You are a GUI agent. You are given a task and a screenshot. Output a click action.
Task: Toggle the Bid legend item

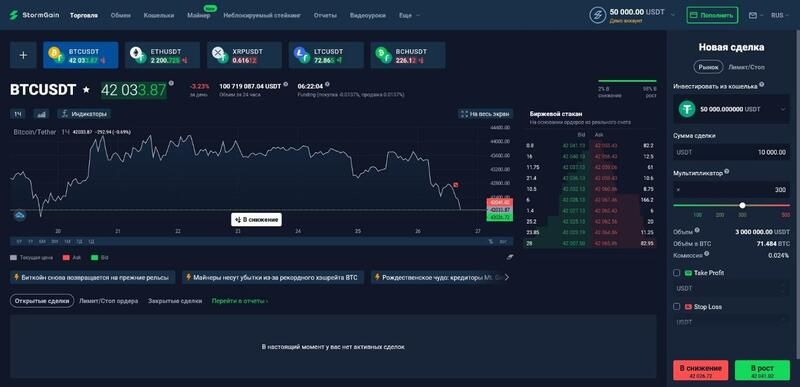100,258
